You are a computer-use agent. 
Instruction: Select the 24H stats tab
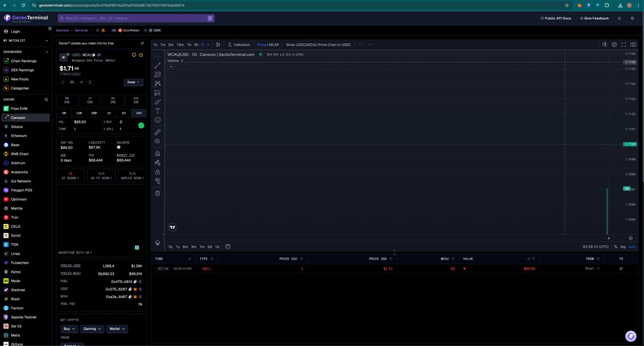click(x=138, y=113)
